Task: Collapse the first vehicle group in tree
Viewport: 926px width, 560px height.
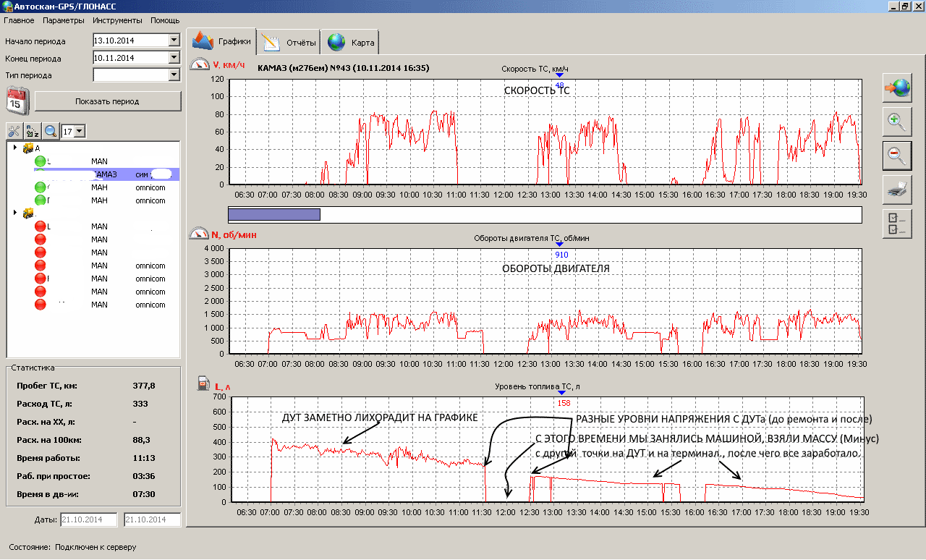Action: click(x=15, y=148)
